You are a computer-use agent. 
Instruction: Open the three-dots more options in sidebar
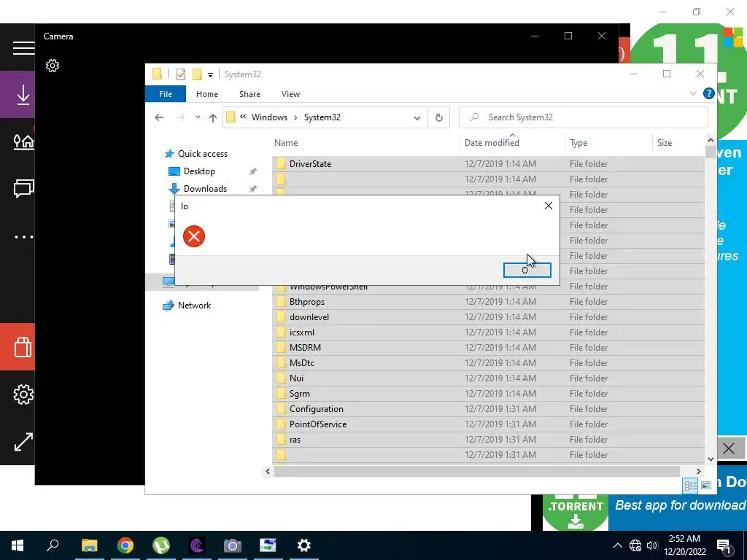coord(23,237)
